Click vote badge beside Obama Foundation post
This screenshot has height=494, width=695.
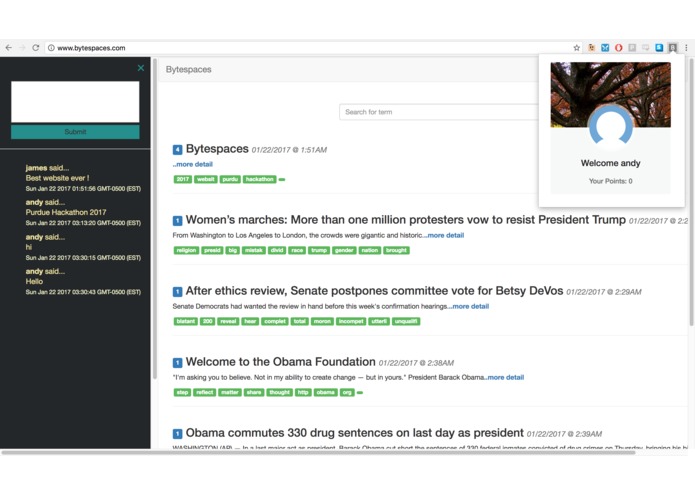point(177,363)
